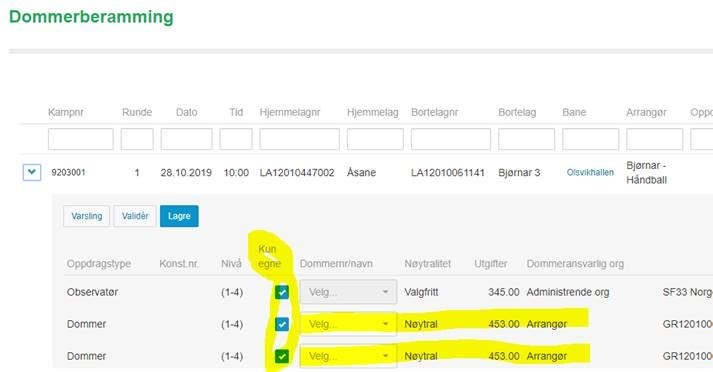This screenshot has height=372, width=713.
Task: Focus the Hjemmelagnr filter field
Action: pyautogui.click(x=300, y=139)
